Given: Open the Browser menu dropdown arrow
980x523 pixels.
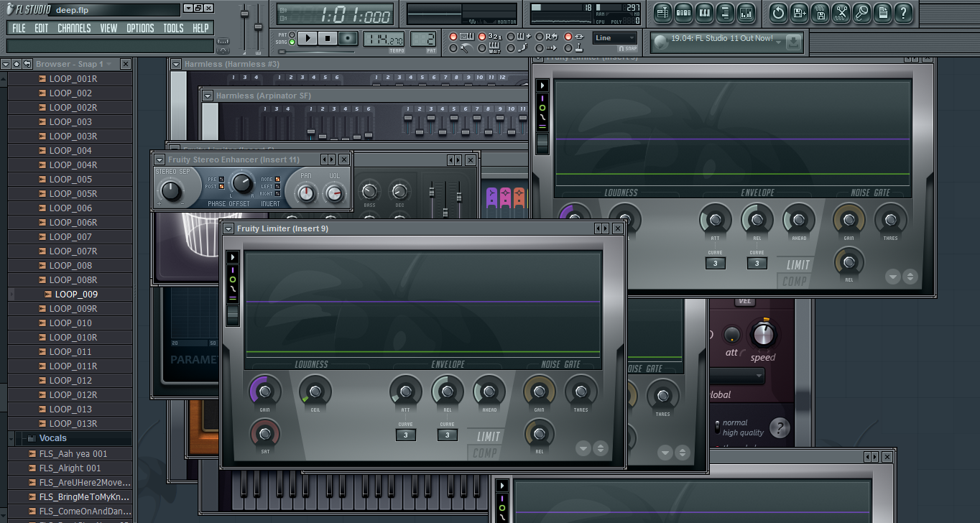Looking at the screenshot, I should point(6,64).
